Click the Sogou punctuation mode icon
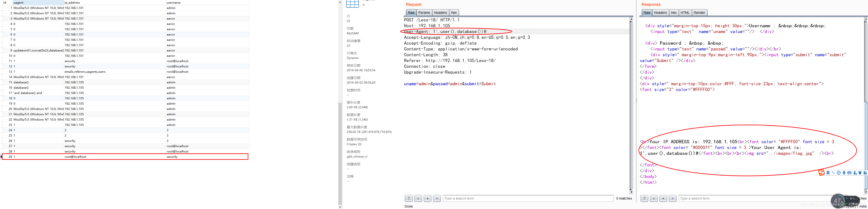868x209 pixels. coord(833,173)
